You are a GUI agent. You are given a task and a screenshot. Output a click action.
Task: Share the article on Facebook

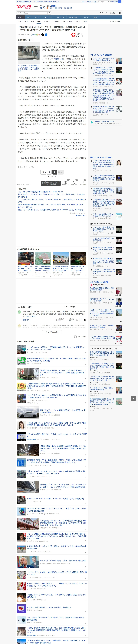[x=46, y=35]
